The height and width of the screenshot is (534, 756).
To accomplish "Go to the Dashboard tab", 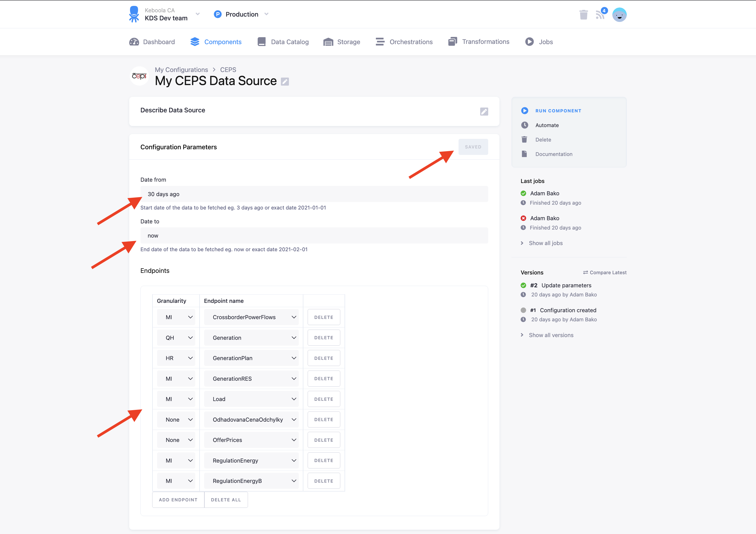I will click(152, 42).
